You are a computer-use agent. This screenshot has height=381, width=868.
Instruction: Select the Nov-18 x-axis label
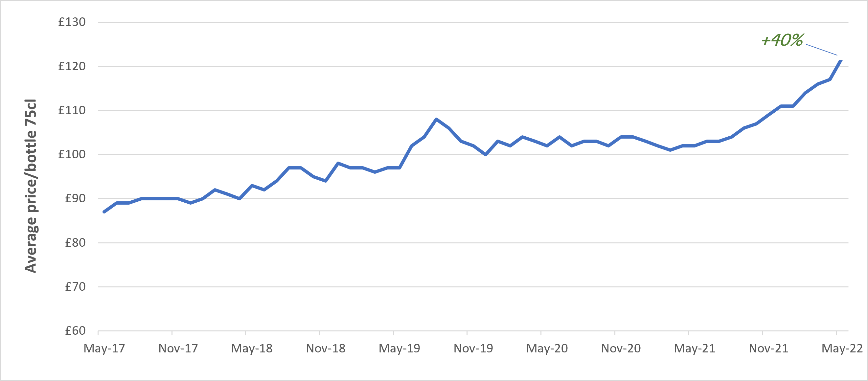(x=326, y=349)
